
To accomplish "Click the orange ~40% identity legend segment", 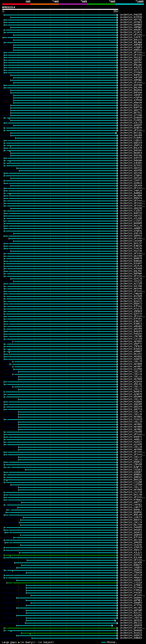I will tap(45, 4).
